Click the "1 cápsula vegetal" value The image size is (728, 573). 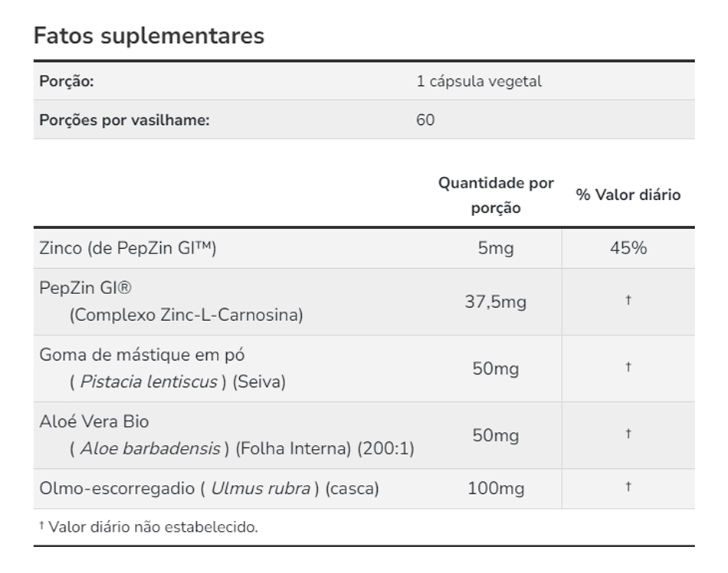pos(479,81)
